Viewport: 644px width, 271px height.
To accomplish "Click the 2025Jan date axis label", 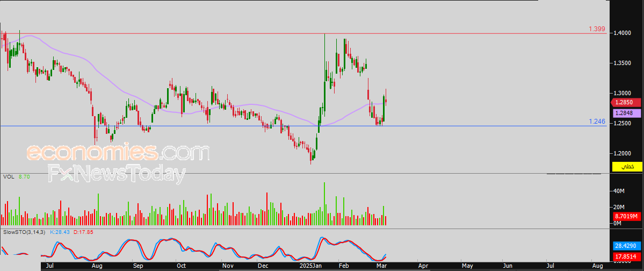I will pos(310,266).
